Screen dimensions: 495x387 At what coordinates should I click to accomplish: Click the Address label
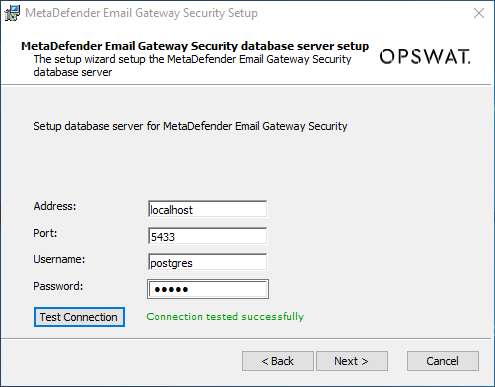(x=55, y=206)
